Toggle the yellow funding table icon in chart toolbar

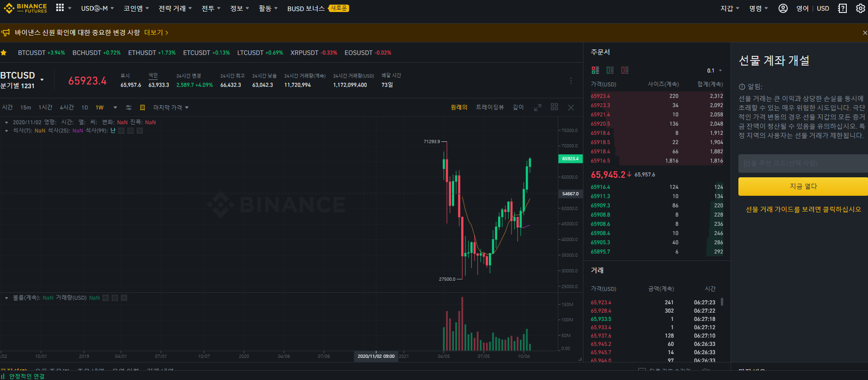point(143,108)
